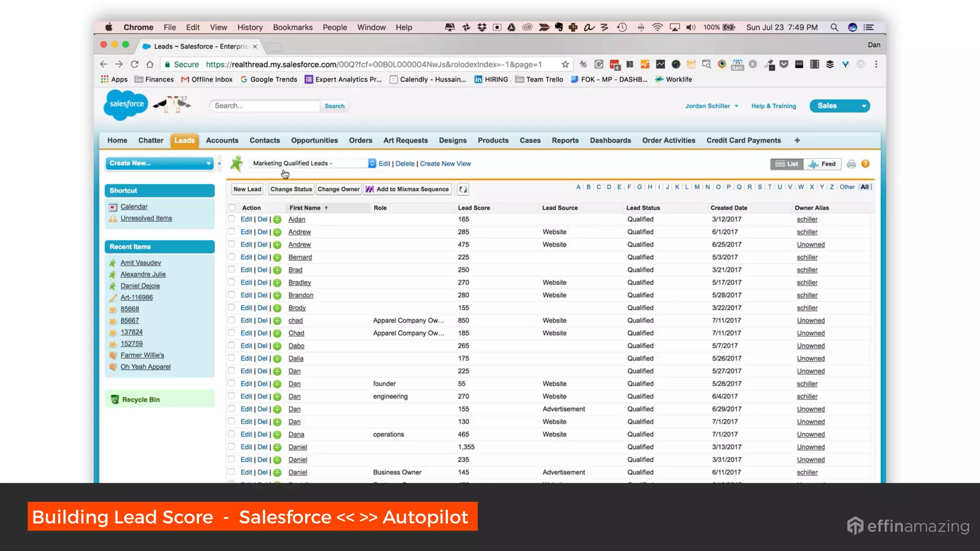Switch to the Accounts tab
Screen dimensions: 980x551
pyautogui.click(x=222, y=140)
